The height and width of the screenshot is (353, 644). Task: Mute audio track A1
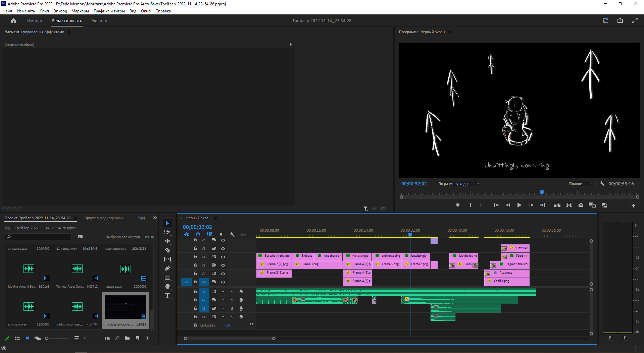(x=223, y=292)
